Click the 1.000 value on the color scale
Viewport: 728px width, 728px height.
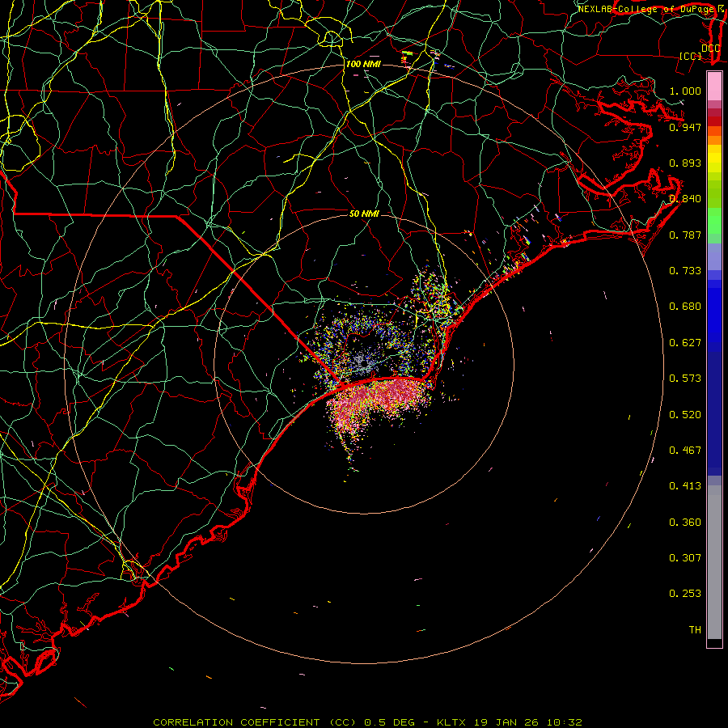click(685, 91)
